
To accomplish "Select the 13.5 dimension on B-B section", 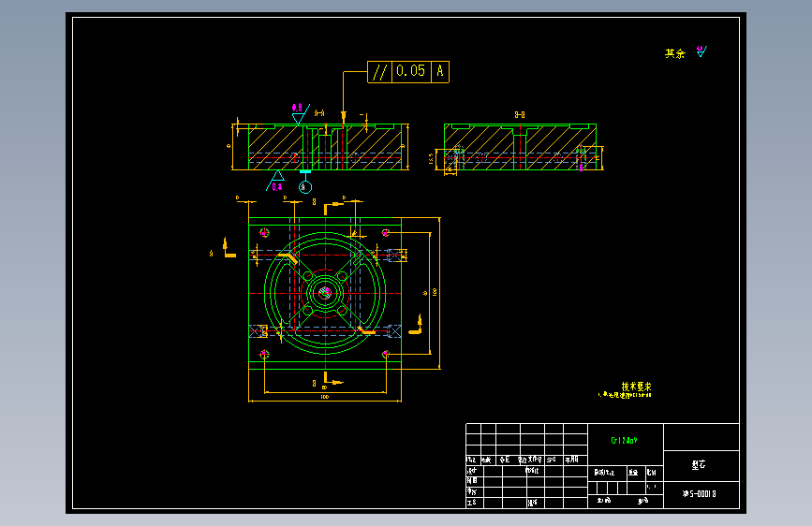I will coord(431,158).
